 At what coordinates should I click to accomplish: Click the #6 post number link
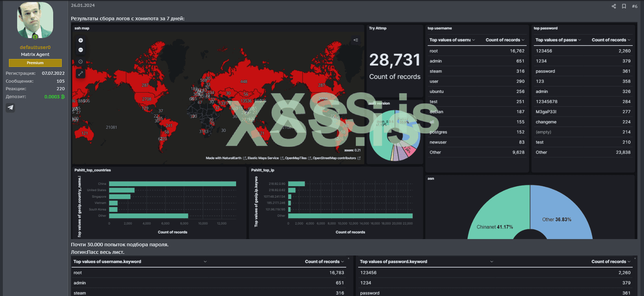(x=634, y=6)
